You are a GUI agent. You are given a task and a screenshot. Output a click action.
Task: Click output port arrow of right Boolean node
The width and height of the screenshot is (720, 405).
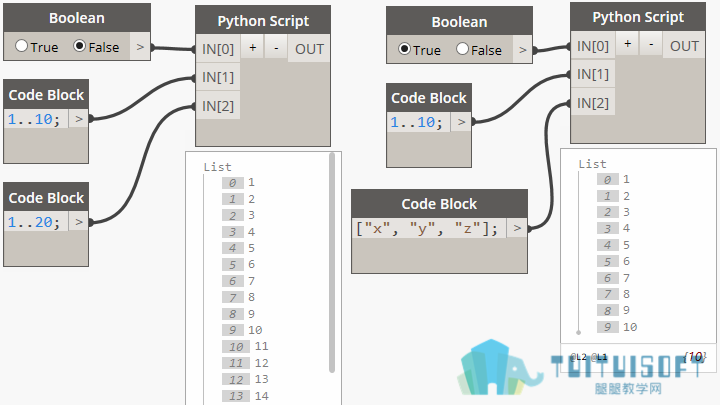coord(523,49)
